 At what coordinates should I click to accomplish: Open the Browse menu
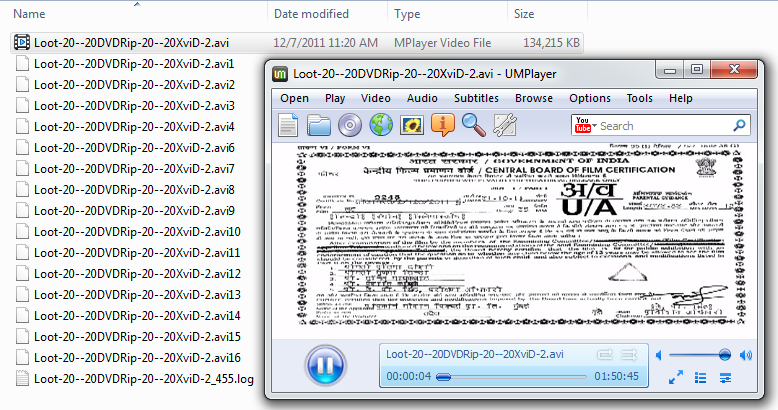pos(534,98)
